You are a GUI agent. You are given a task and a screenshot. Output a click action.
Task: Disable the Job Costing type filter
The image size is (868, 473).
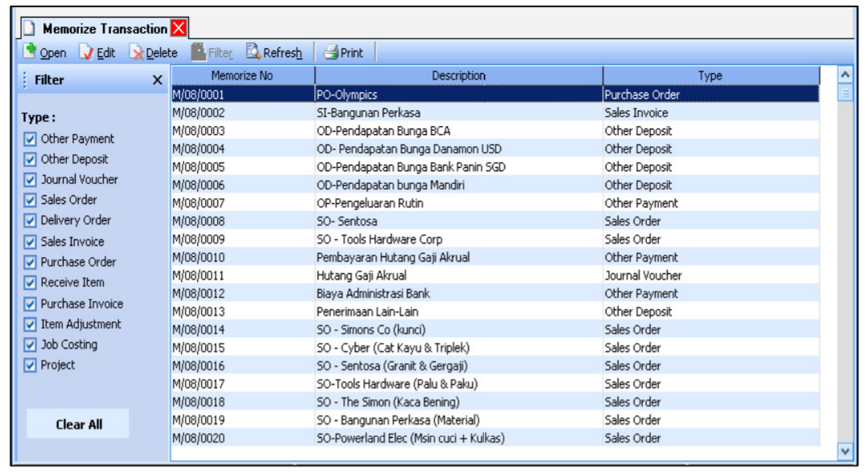click(31, 345)
